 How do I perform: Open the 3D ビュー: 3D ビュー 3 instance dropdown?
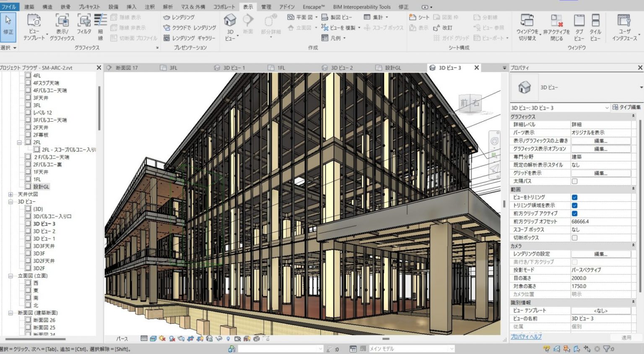point(606,108)
